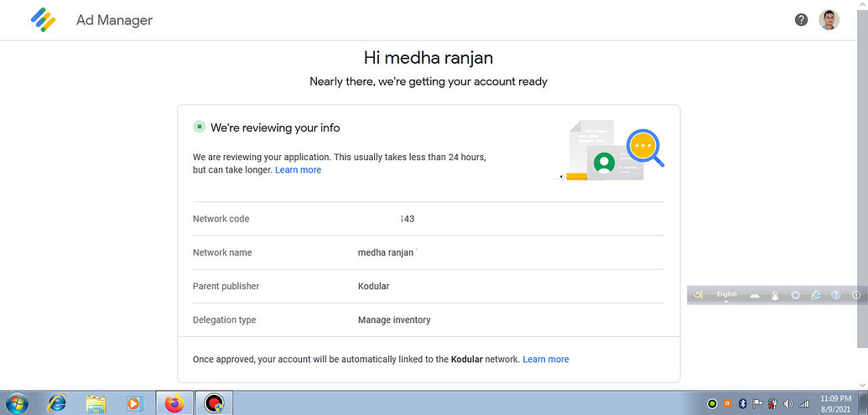This screenshot has height=415, width=868.
Task: Open the Action Center flag tray icon
Action: [x=758, y=403]
